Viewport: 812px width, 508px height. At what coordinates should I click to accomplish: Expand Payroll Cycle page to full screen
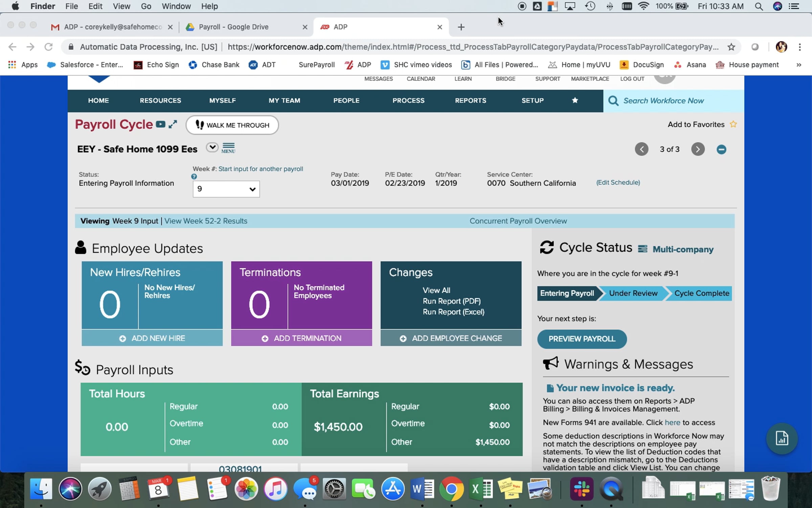[173, 124]
